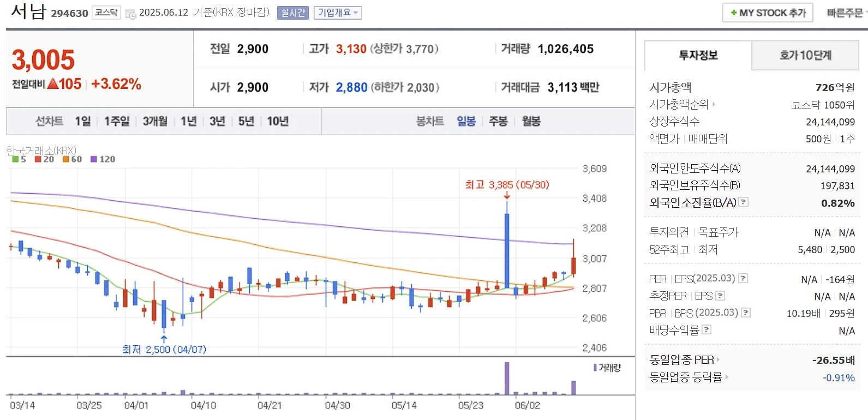The width and height of the screenshot is (868, 420).
Task: Click the 동일업종 PER value -26.55배
Action: (x=833, y=360)
